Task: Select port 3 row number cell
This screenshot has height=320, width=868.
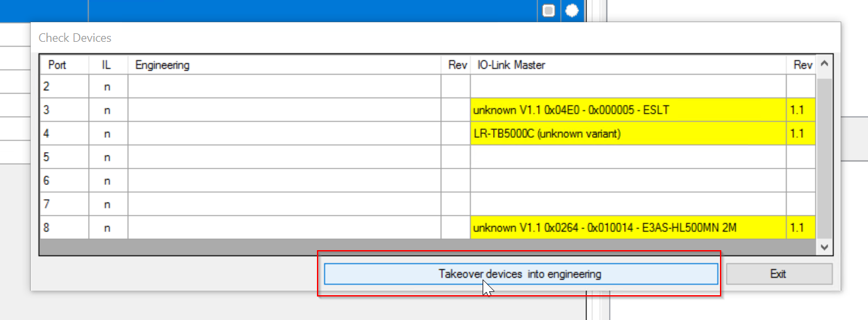Action: pos(65,110)
